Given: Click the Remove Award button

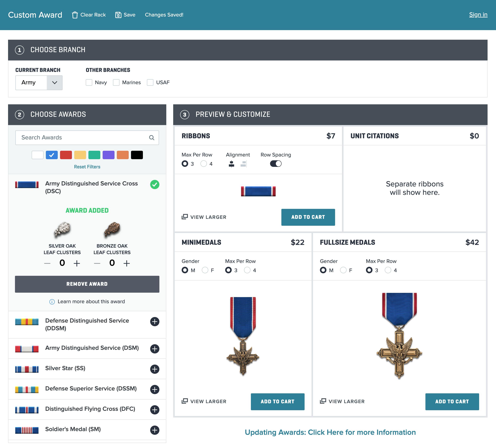Looking at the screenshot, I should tap(87, 284).
